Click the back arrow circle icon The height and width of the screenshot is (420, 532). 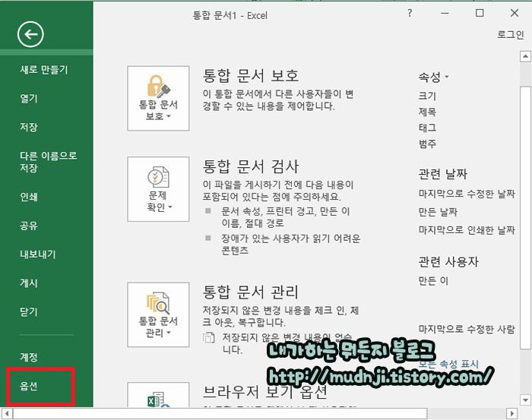[30, 34]
